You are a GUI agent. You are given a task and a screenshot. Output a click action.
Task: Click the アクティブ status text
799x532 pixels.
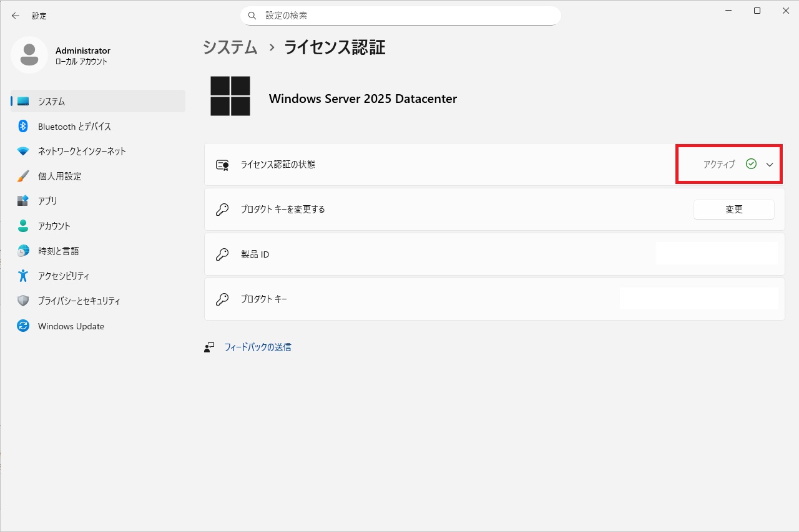[719, 165]
